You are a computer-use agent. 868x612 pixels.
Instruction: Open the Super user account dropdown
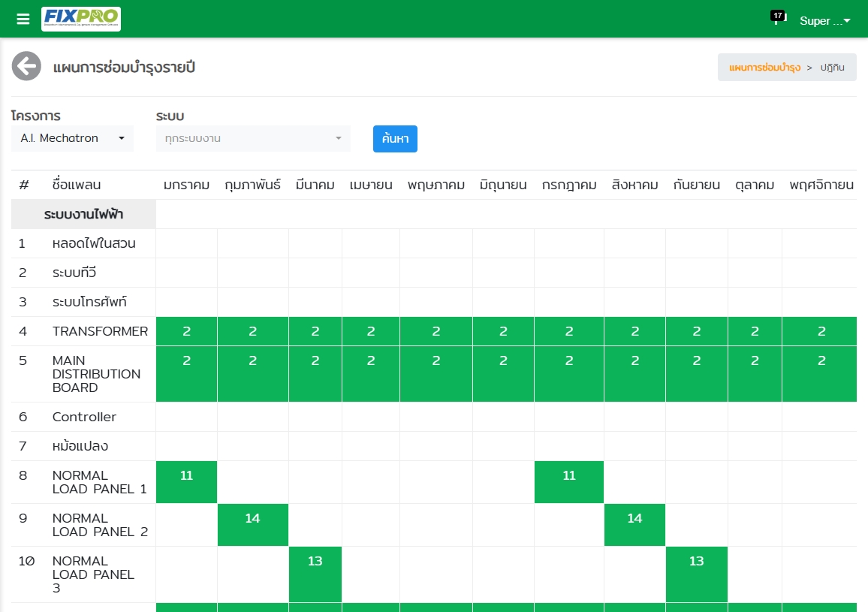click(824, 21)
